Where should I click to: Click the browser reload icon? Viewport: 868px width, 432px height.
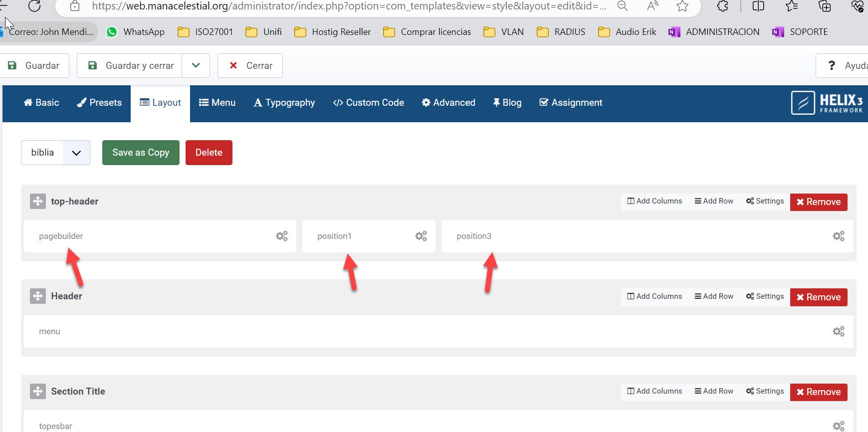(x=34, y=5)
